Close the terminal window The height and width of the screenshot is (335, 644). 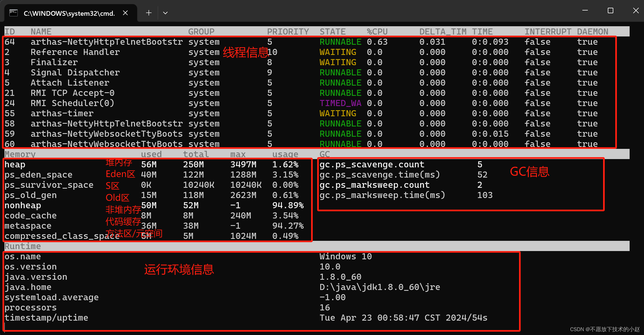(636, 10)
